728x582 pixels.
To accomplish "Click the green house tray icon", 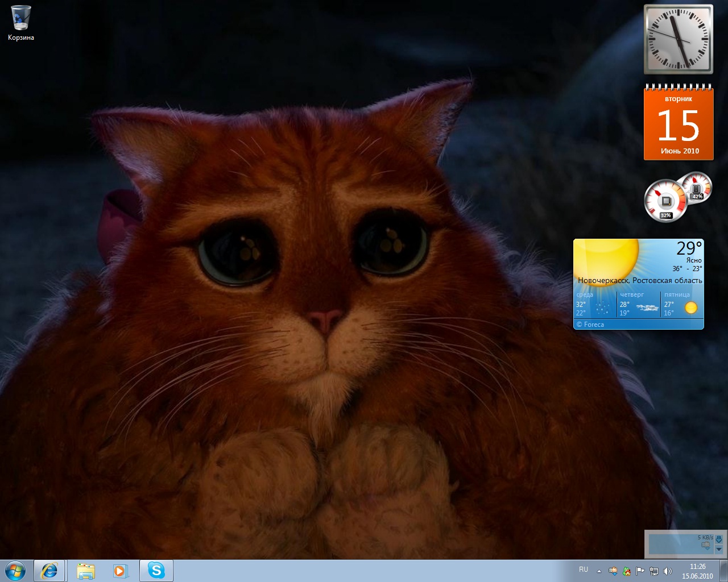I will [627, 571].
